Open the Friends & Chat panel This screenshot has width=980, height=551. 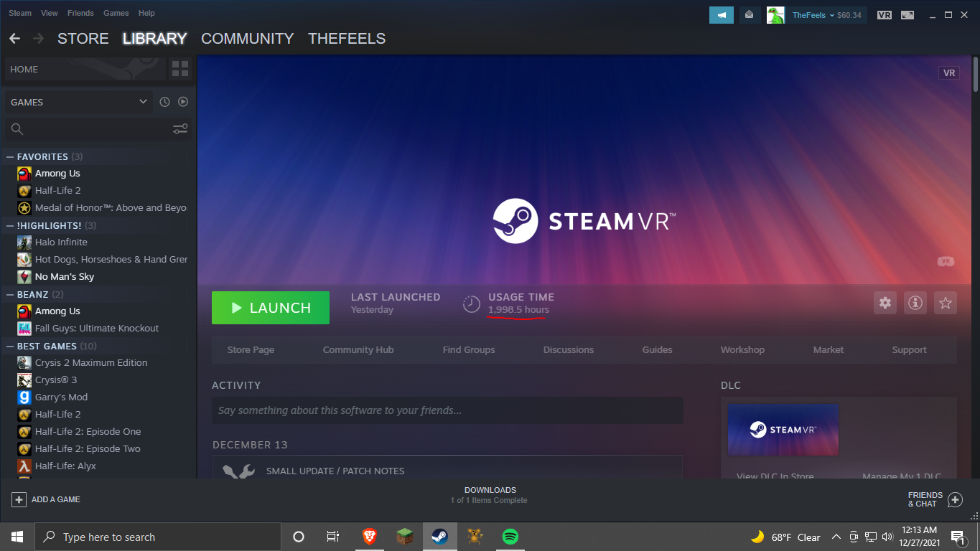(935, 499)
